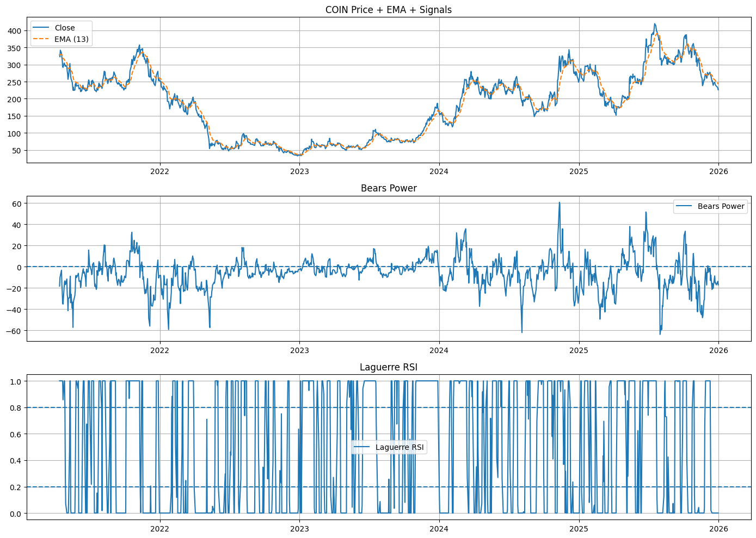Select the 'Close' label in the price legend

pyautogui.click(x=65, y=28)
